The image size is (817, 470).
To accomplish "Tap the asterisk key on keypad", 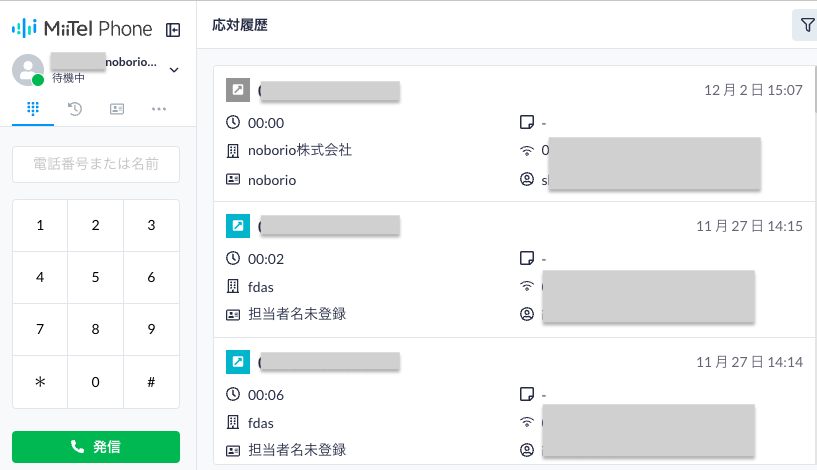I will [40, 382].
